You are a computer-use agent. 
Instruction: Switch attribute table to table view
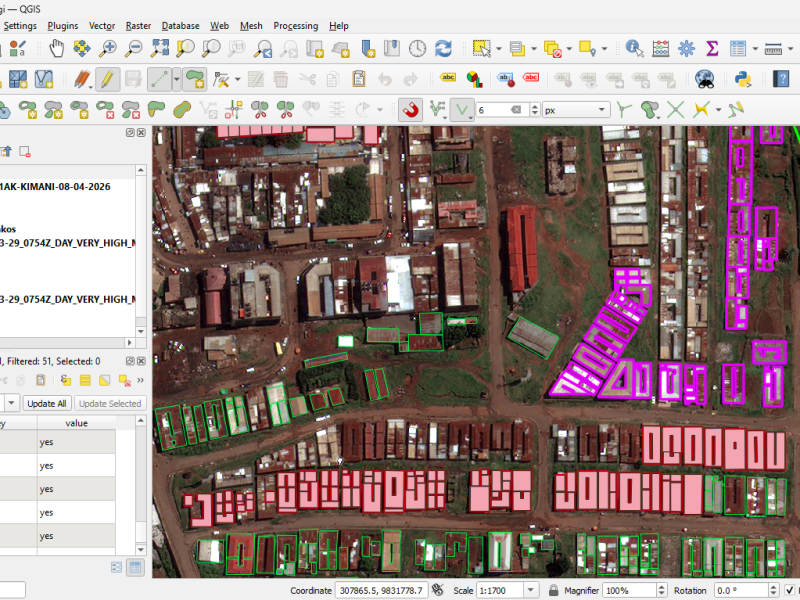136,566
